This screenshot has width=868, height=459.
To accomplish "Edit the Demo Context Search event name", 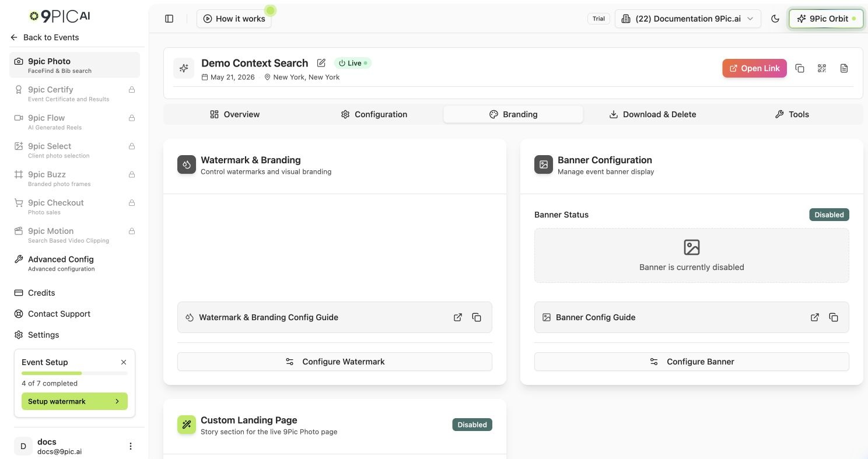I will pos(321,63).
